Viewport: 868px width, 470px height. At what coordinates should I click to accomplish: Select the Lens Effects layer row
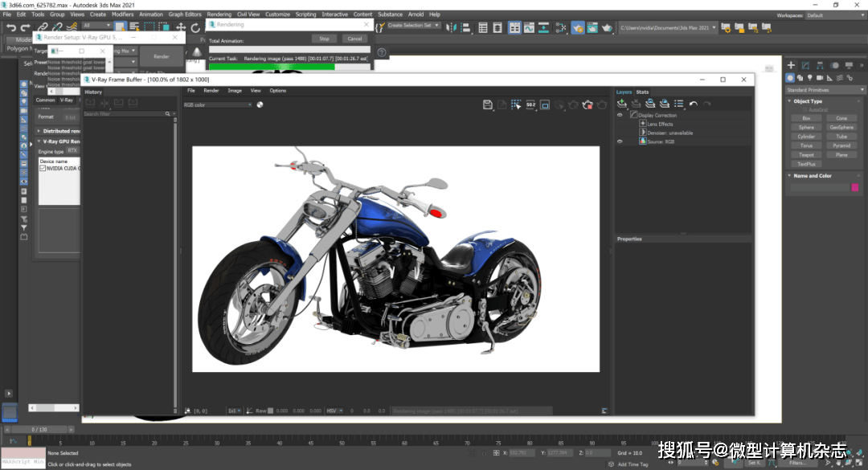(x=683, y=124)
